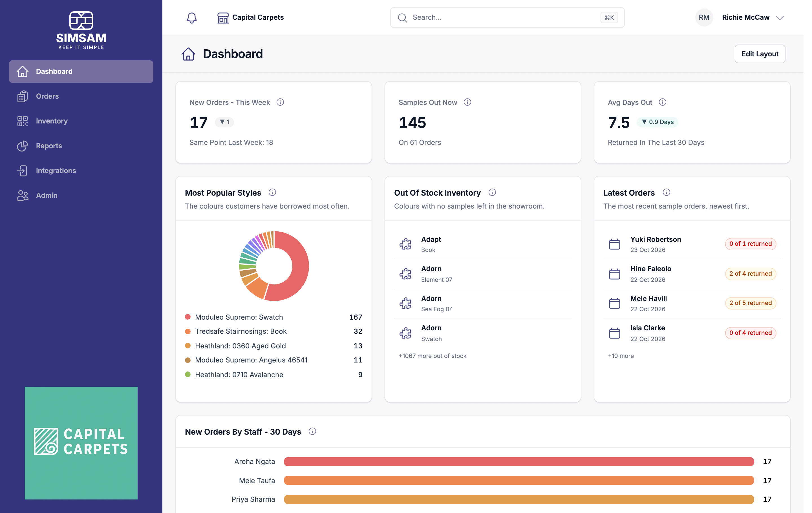812x513 pixels.
Task: Click the RM user avatar
Action: click(x=704, y=17)
